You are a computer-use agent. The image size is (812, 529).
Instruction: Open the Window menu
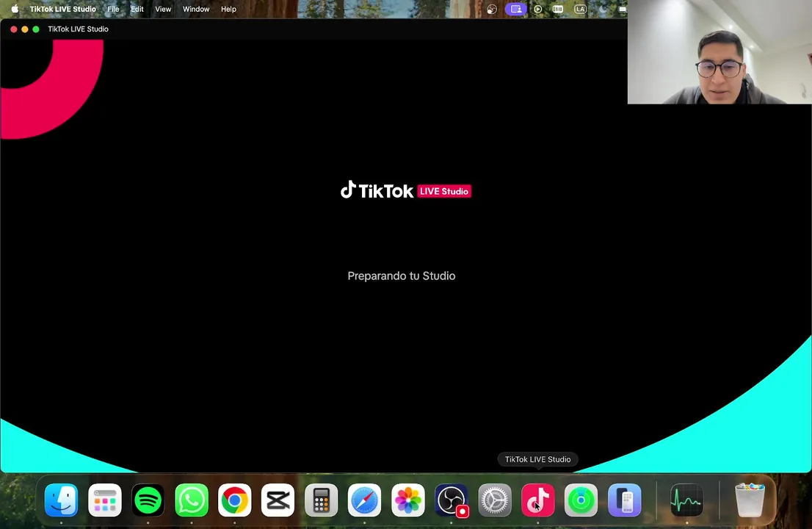pyautogui.click(x=196, y=9)
